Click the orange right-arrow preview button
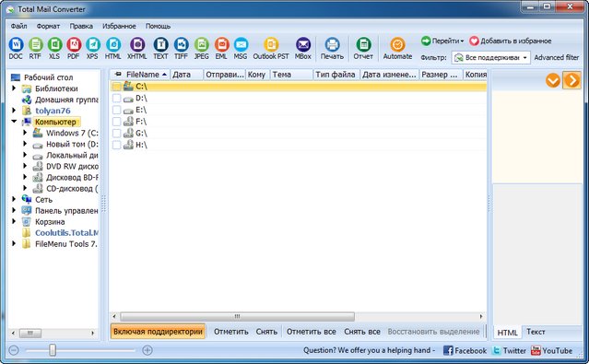Screen dimensions: 589x364 click(571, 80)
